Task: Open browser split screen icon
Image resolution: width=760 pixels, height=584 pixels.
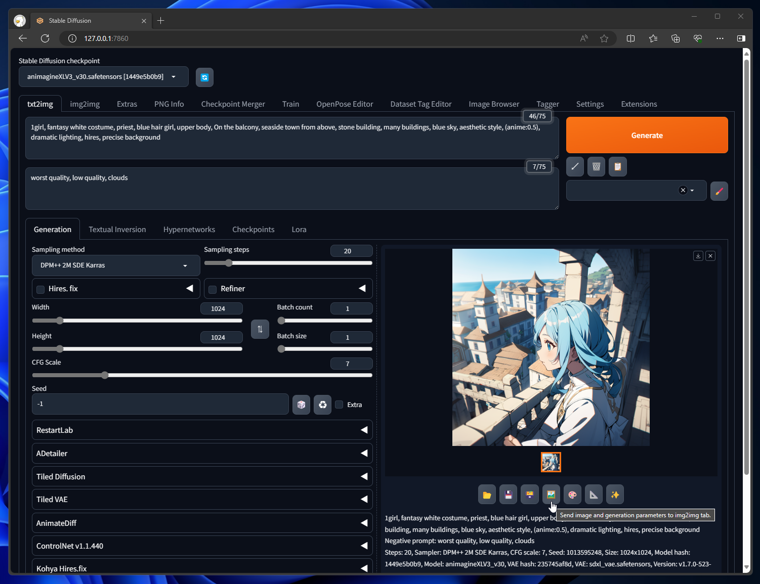Action: 631,39
